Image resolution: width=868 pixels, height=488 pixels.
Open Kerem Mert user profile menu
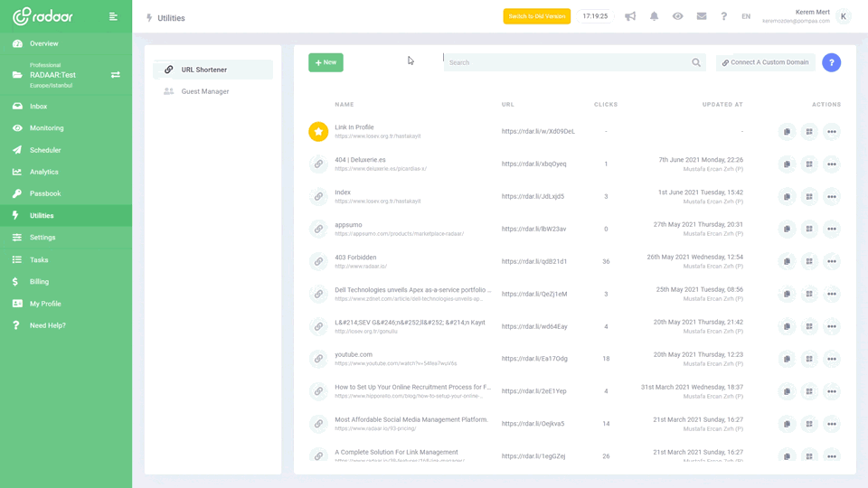click(843, 16)
